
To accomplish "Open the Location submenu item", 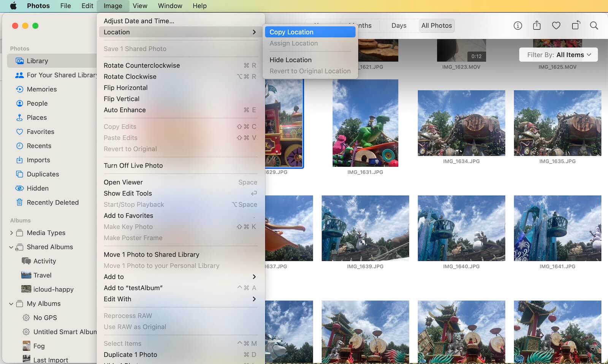I will [x=180, y=32].
